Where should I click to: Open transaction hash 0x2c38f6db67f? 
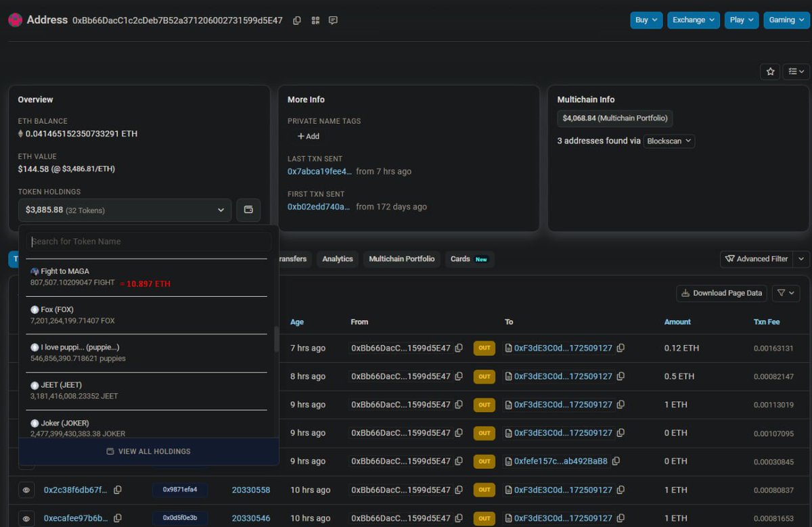pyautogui.click(x=76, y=490)
